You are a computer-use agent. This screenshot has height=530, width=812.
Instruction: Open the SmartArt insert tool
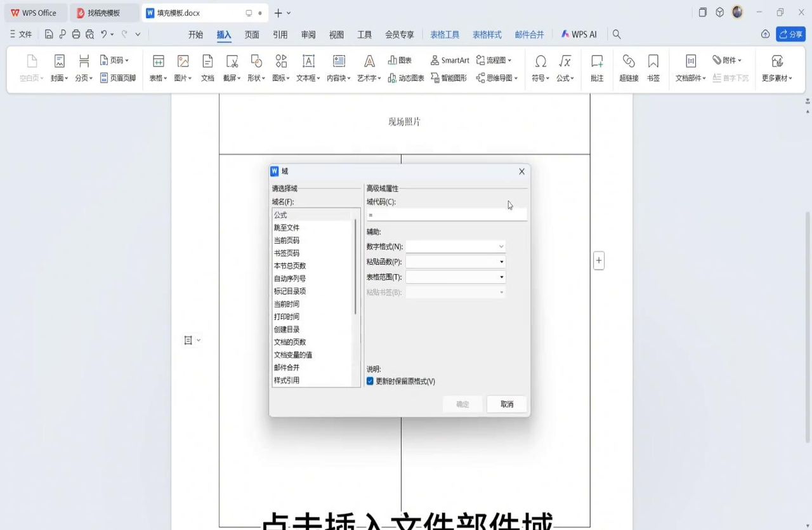coord(449,60)
